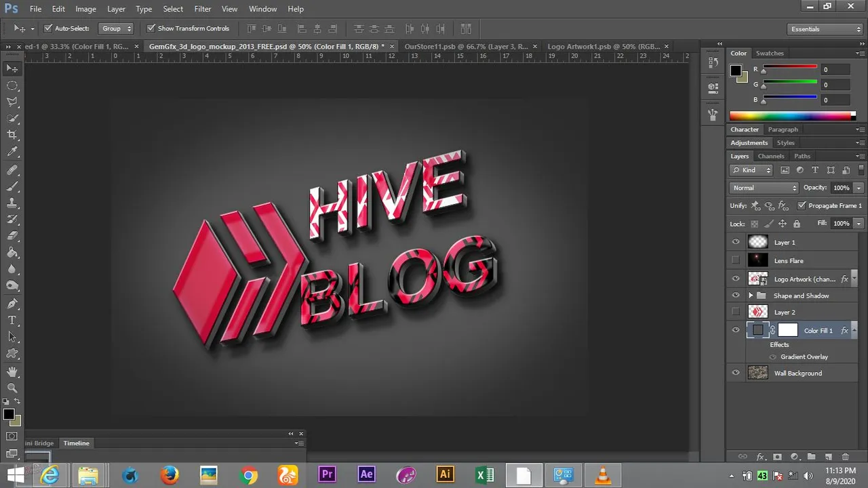Image resolution: width=868 pixels, height=488 pixels.
Task: Select the Pen tool
Action: click(12, 304)
